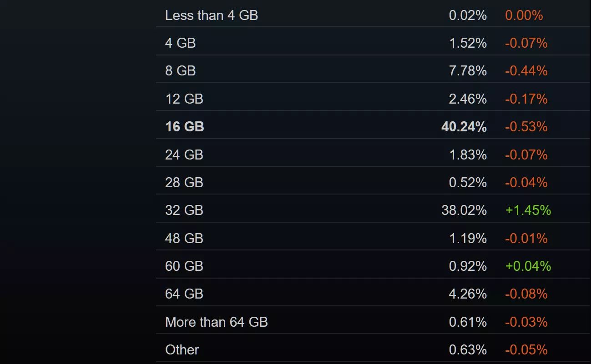Click the green +1.45% change value
591x364 pixels.
pos(528,210)
